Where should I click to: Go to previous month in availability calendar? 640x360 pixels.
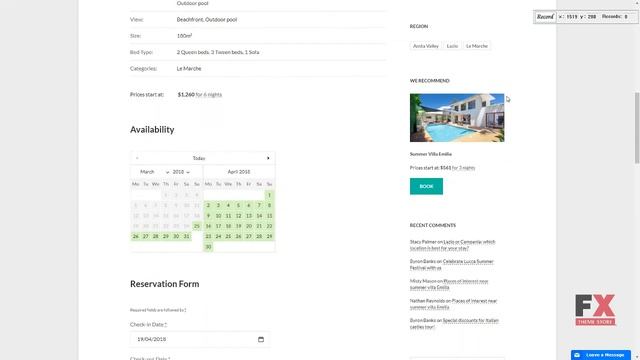click(137, 158)
